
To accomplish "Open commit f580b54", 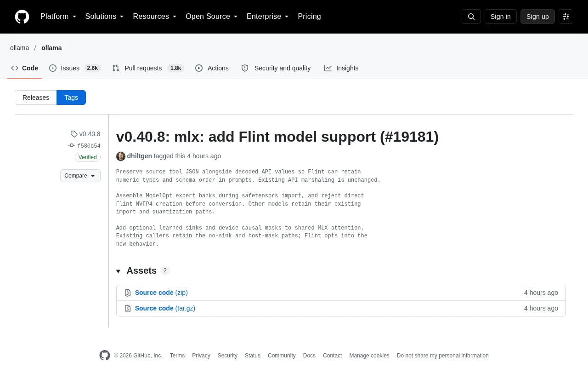I will [x=89, y=146].
